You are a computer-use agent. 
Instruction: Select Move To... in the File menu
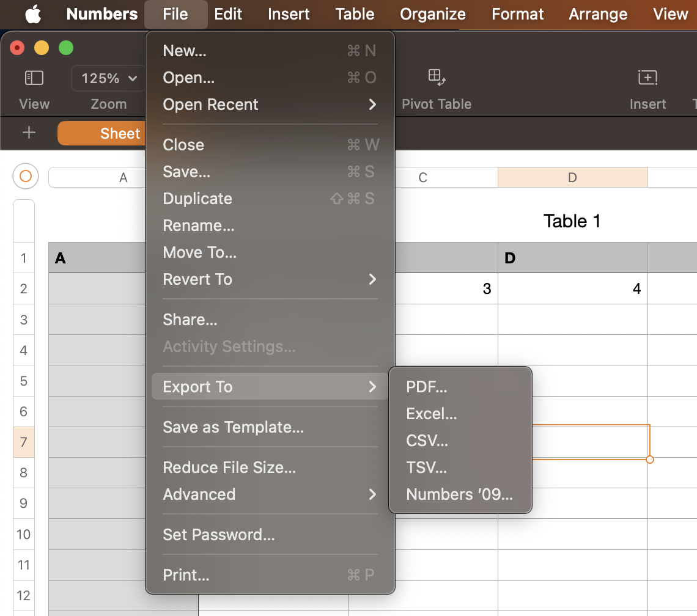tap(270, 252)
